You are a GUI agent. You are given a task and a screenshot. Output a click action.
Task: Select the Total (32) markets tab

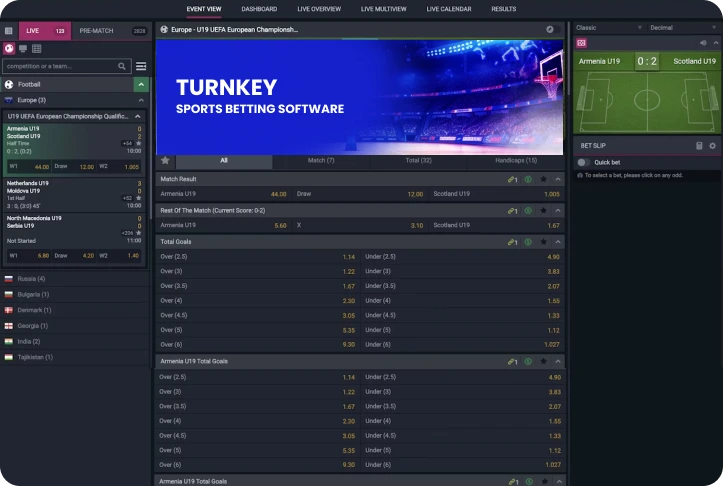coord(418,161)
